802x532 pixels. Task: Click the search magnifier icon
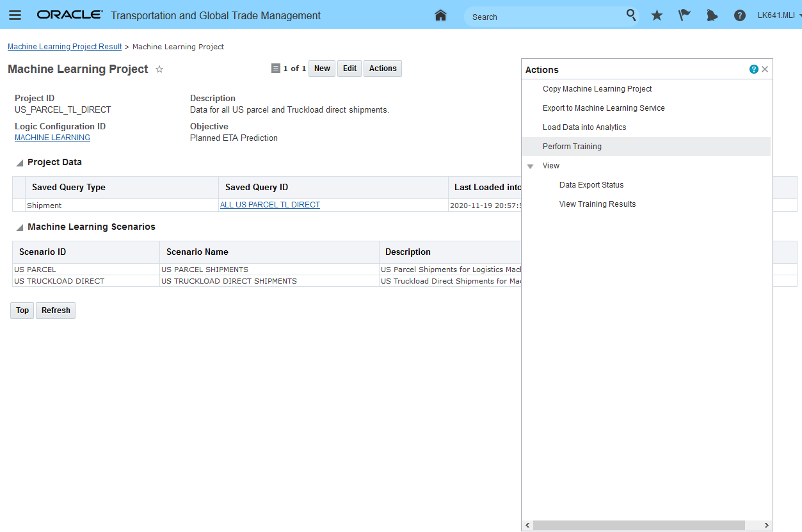(x=631, y=15)
